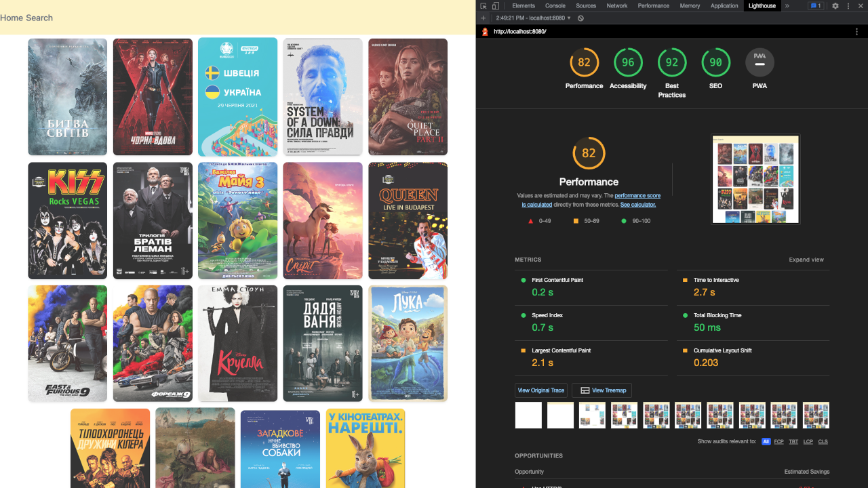Open the issues counter notification icon
The image size is (868, 488).
[x=816, y=5]
